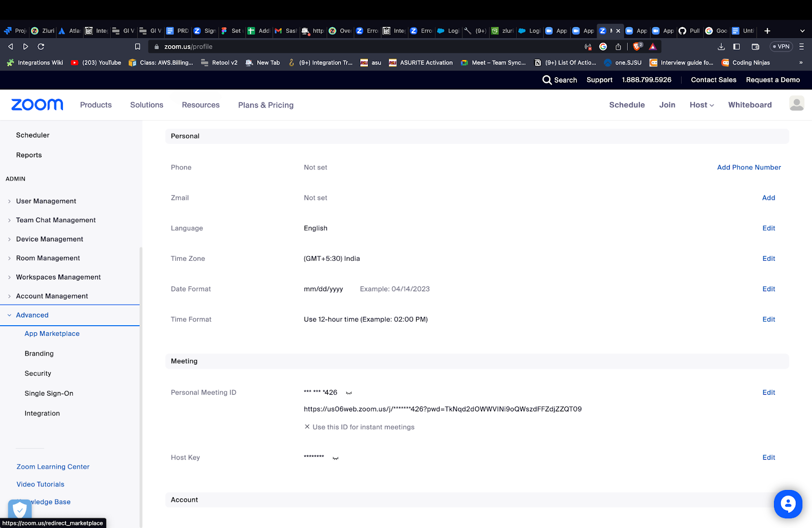Click the browser forward arrow
Image resolution: width=812 pixels, height=528 pixels.
click(x=26, y=47)
